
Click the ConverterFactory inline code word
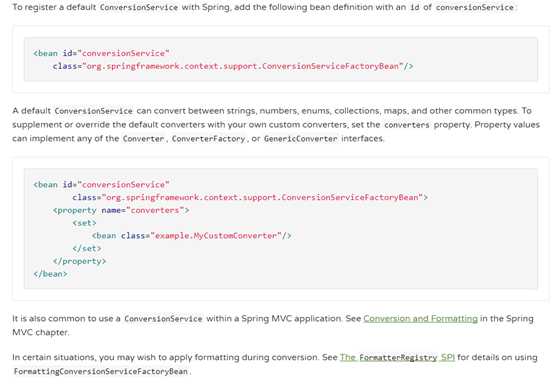click(x=208, y=139)
